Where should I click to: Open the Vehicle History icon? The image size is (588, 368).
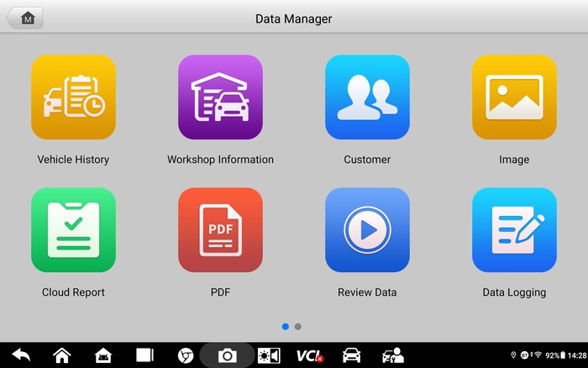click(74, 97)
